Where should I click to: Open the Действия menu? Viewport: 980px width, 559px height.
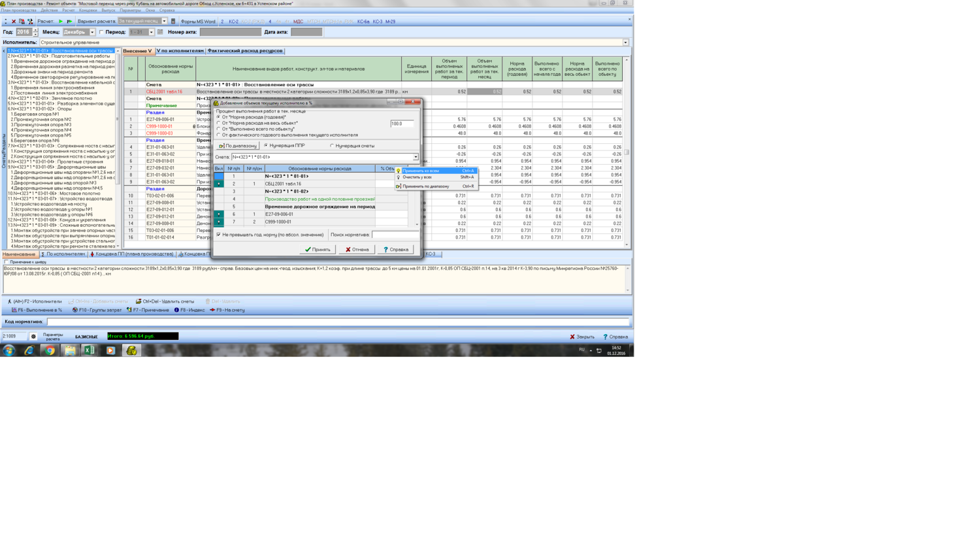50,10
